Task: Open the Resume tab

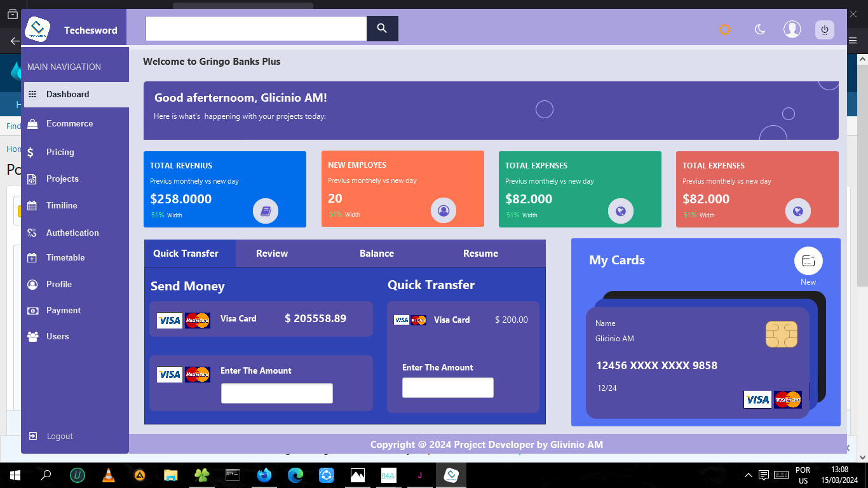Action: coord(480,254)
